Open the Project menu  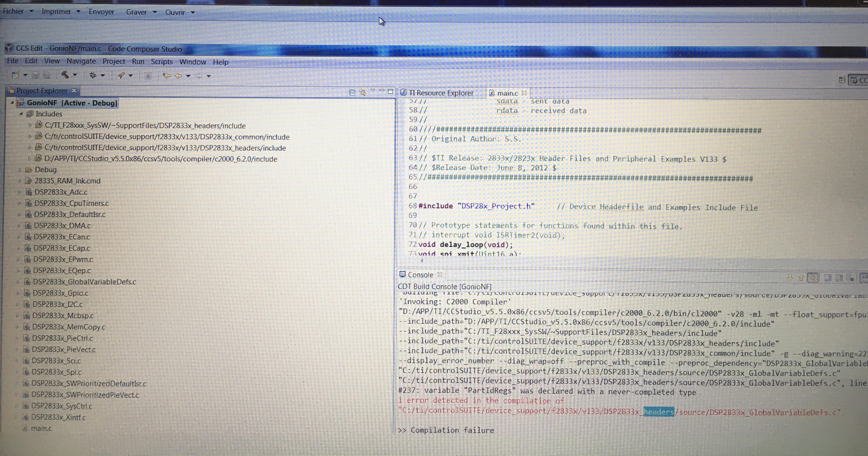(x=114, y=61)
